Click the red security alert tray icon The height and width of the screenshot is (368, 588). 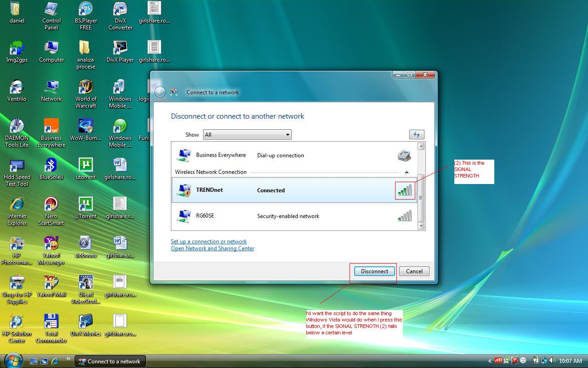point(515,361)
